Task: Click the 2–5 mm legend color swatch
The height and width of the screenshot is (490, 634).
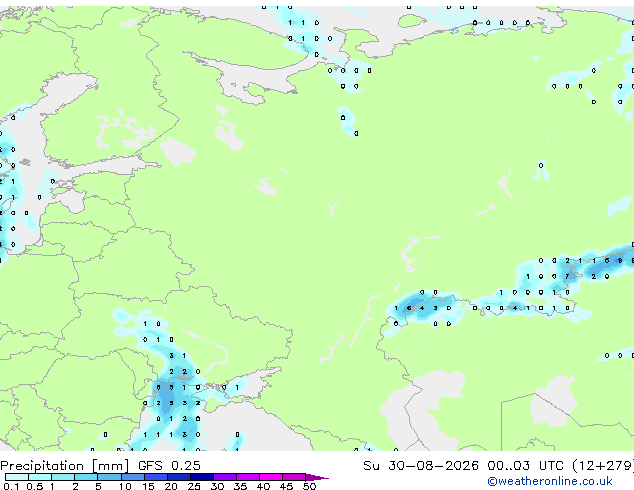Action: tap(86, 477)
